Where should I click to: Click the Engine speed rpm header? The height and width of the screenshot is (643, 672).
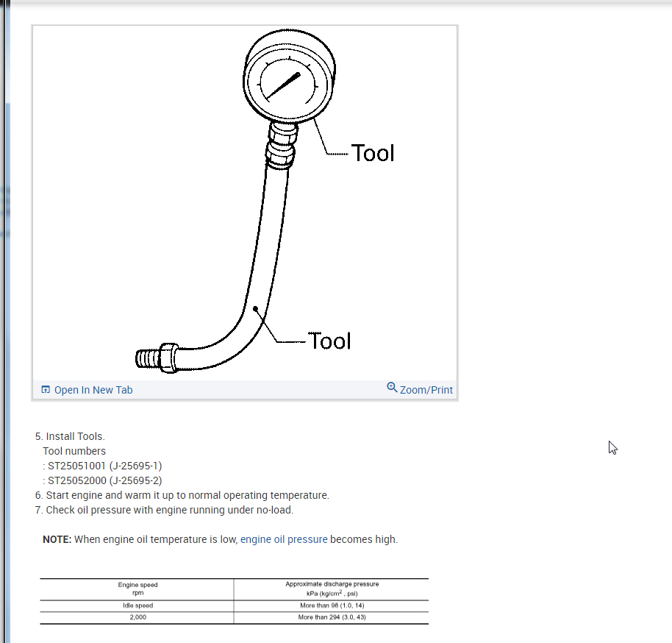137,589
